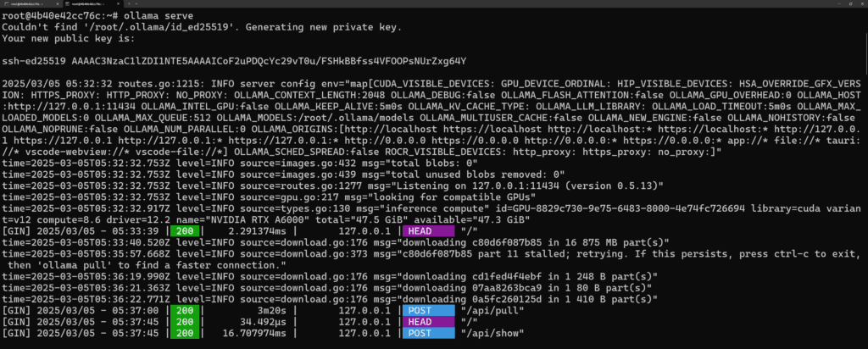Viewport: 868px width, 349px height.
Task: Click the second tab's terminal icon
Action: [67, 4]
